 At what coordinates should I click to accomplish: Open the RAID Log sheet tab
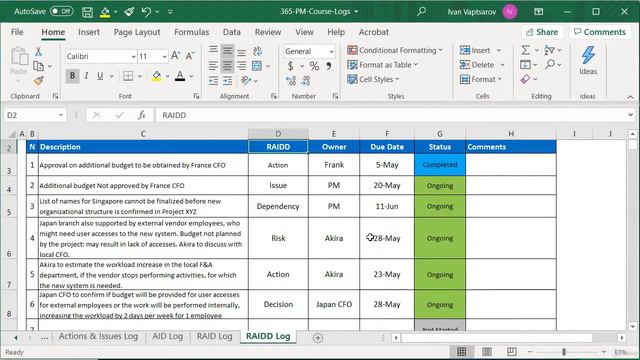(x=214, y=336)
